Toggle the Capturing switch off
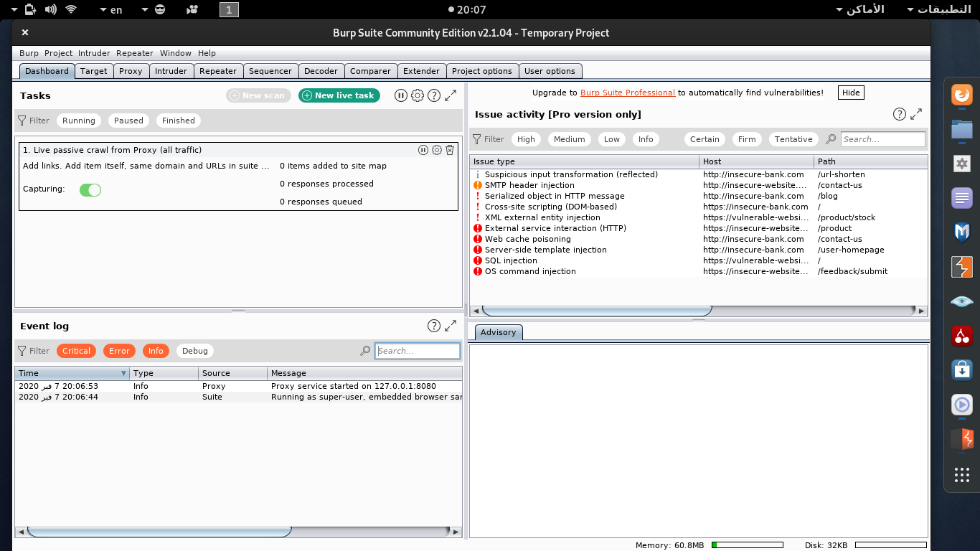 [90, 189]
